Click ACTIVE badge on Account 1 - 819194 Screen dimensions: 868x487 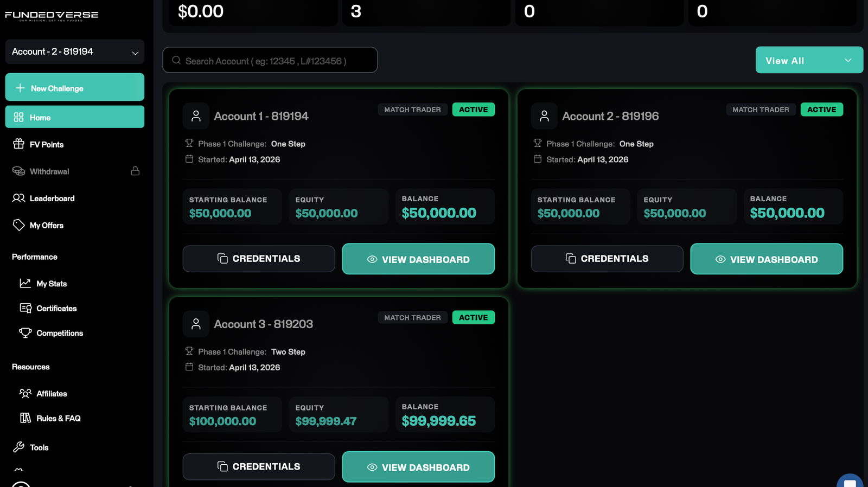click(x=474, y=110)
